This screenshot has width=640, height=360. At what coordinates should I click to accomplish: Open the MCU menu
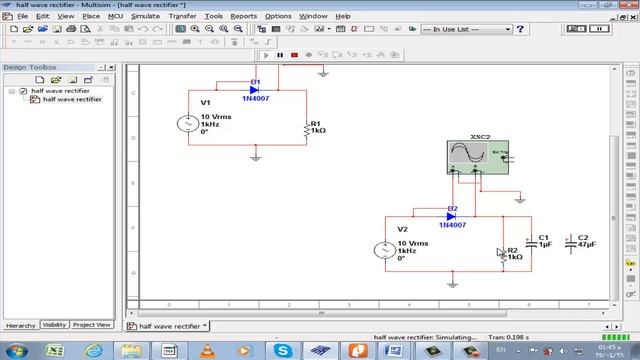coord(116,16)
